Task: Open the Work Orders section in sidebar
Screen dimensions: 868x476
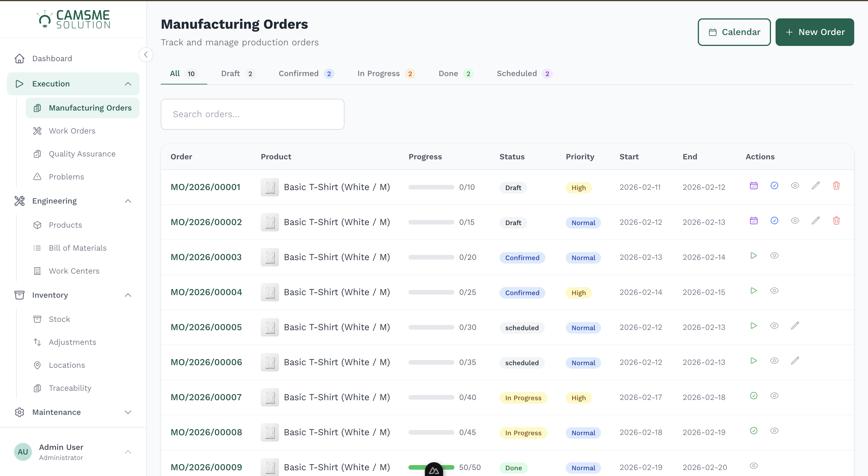Action: (72, 131)
